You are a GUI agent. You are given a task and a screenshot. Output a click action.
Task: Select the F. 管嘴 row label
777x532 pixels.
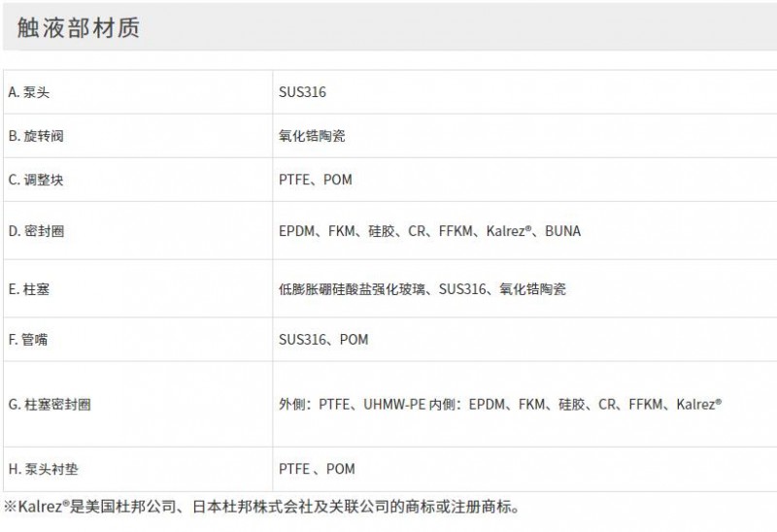pyautogui.click(x=28, y=340)
